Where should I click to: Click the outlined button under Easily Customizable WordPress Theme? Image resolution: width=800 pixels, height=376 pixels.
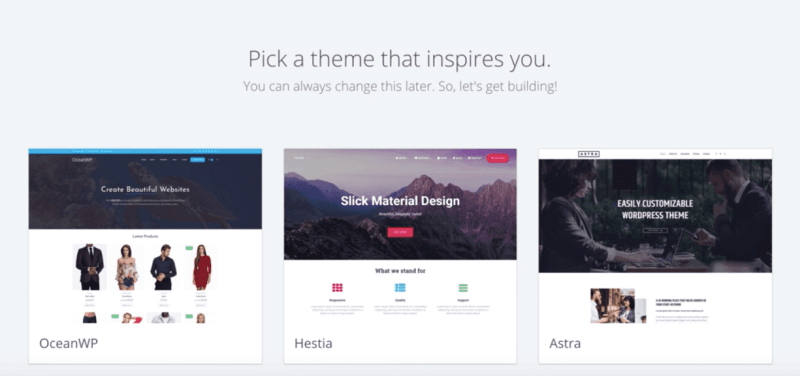click(655, 231)
